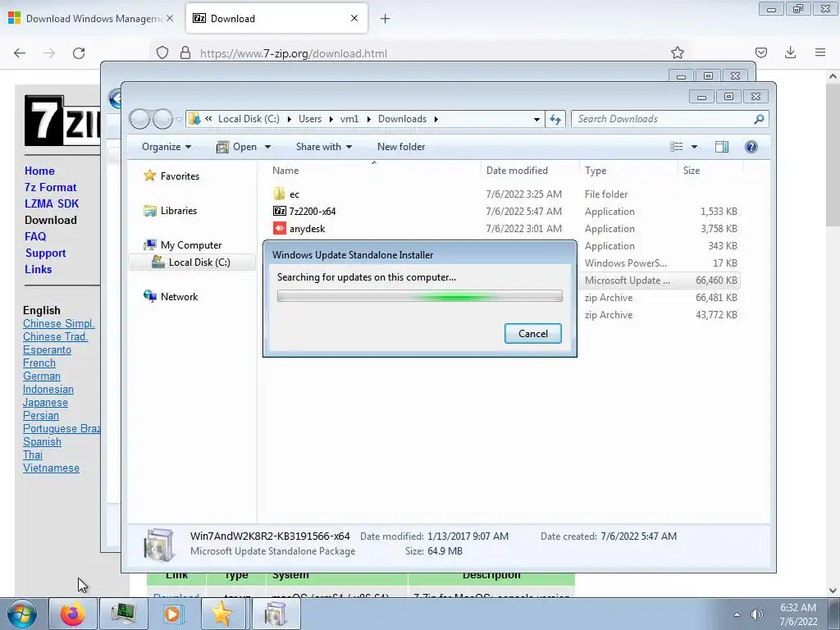
Task: Switch language to German
Action: pyautogui.click(x=42, y=376)
